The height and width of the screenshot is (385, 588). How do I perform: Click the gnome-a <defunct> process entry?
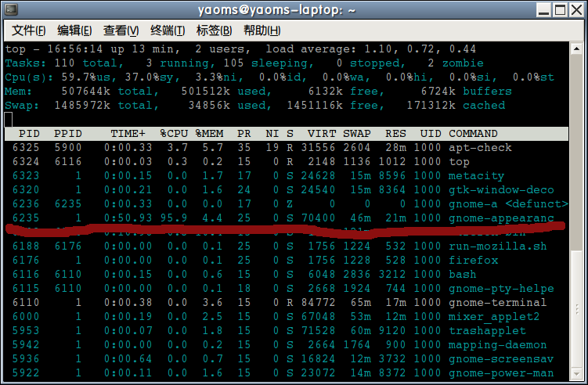(508, 204)
